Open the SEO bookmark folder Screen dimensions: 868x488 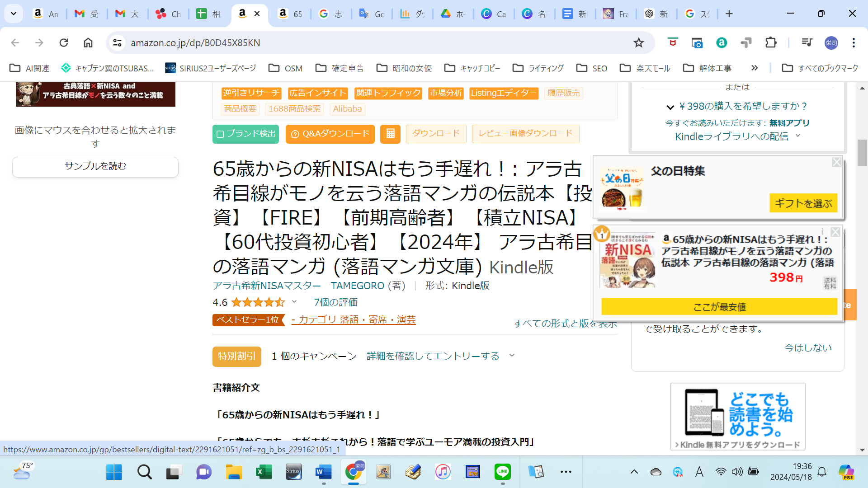coord(592,68)
